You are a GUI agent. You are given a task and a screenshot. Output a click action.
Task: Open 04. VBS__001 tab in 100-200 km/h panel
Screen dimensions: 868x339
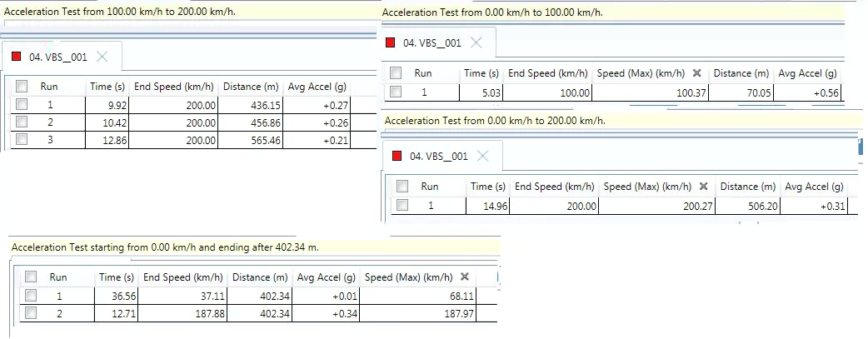pyautogui.click(x=57, y=57)
